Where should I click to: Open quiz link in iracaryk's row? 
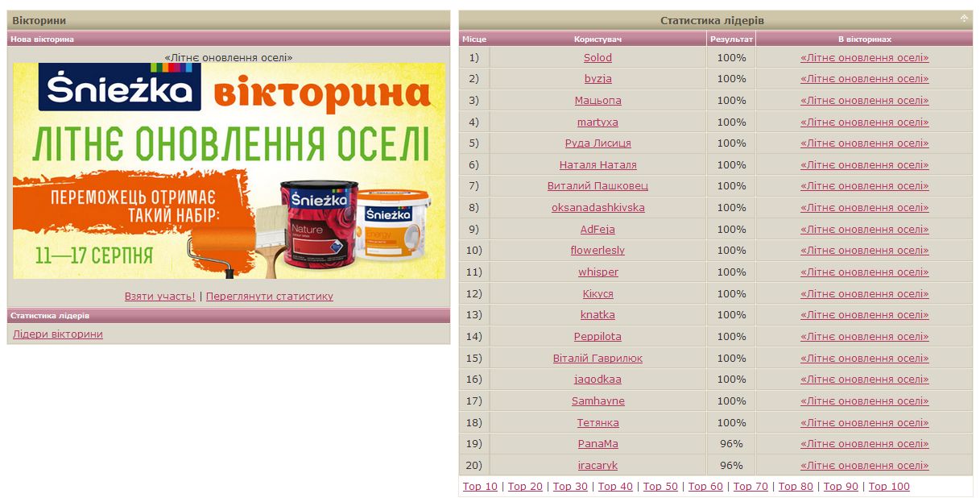point(864,465)
